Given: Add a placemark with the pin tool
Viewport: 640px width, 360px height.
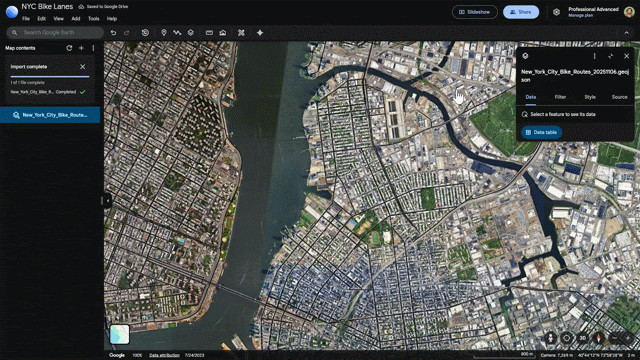Looking at the screenshot, I should [164, 33].
